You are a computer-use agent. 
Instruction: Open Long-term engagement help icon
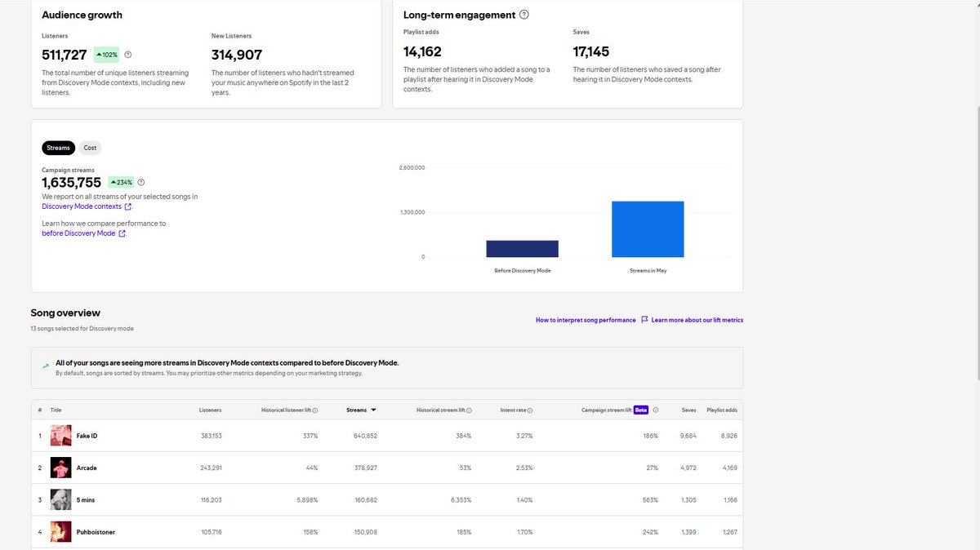pos(524,15)
